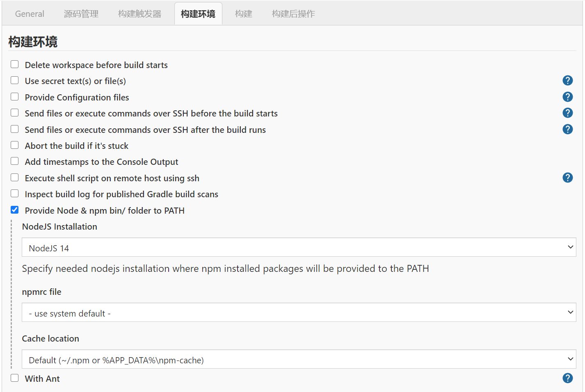
Task: Check Abort the build if it's stuck
Action: (15, 145)
